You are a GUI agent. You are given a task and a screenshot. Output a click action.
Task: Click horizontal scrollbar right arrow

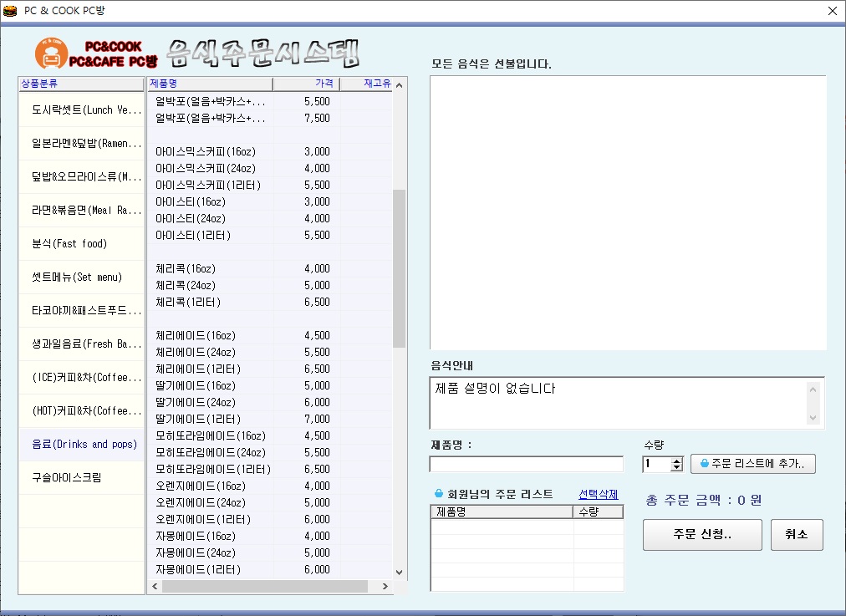pyautogui.click(x=385, y=587)
